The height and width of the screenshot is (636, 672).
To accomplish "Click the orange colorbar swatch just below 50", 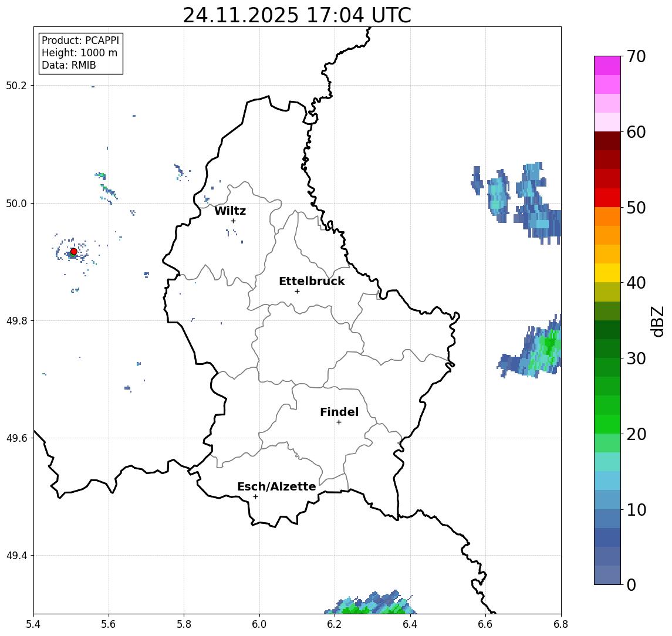I will [x=607, y=217].
